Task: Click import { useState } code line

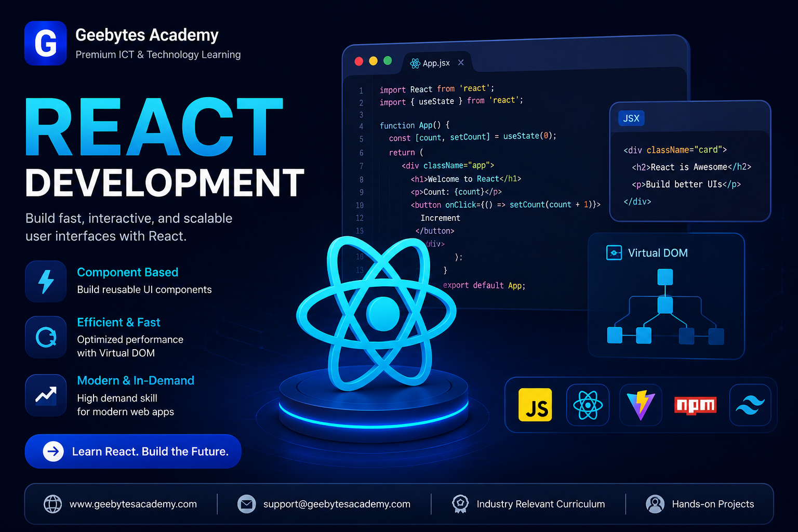Action: point(451,101)
